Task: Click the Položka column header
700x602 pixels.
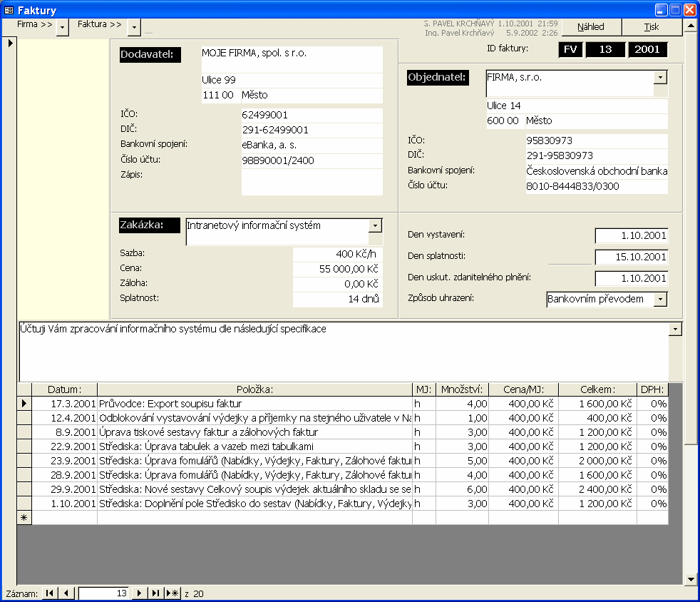Action: coord(254,389)
